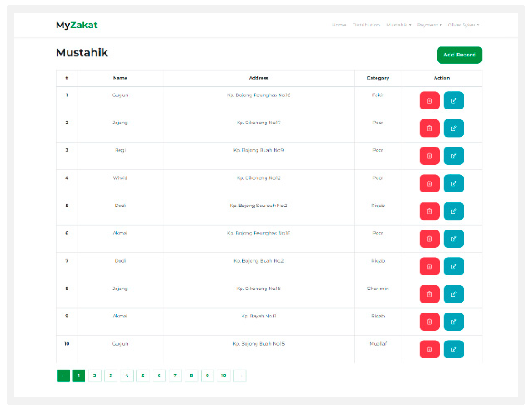532x412 pixels.
Task: Delete Akmal's record in row 6
Action: 429,239
